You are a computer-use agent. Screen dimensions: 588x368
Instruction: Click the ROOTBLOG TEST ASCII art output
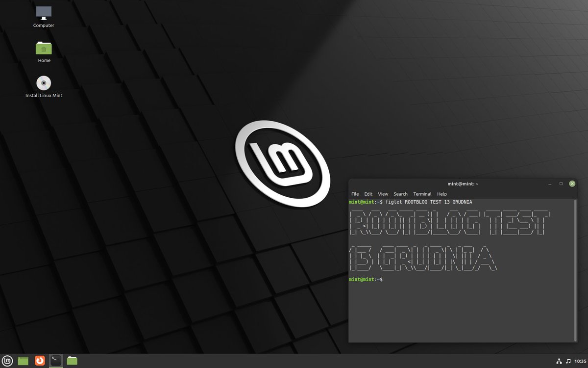(x=450, y=223)
